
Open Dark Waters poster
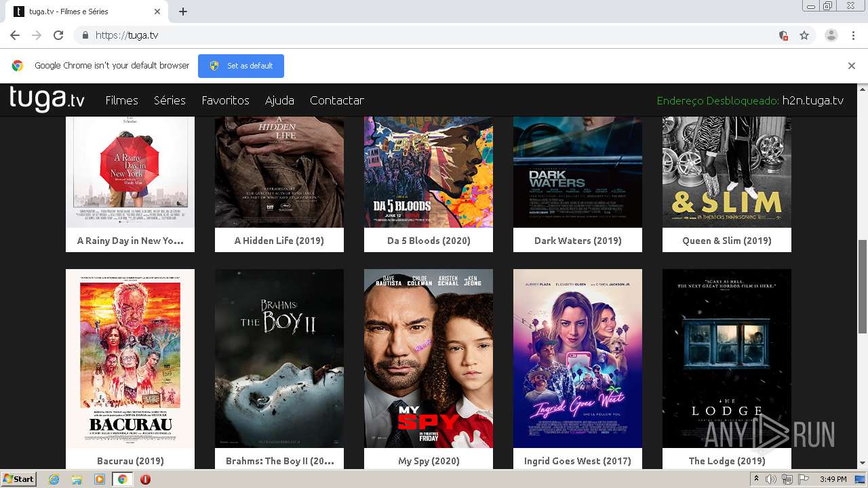[x=578, y=172]
